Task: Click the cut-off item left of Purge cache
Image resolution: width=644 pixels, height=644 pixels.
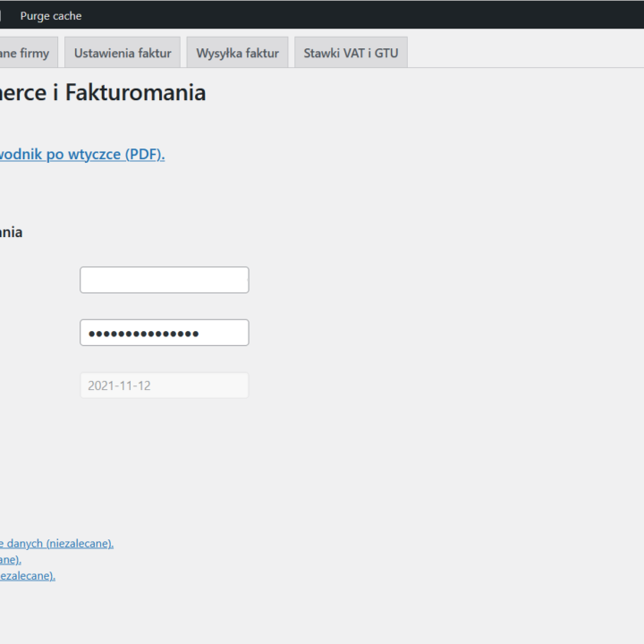Action: coord(2,16)
